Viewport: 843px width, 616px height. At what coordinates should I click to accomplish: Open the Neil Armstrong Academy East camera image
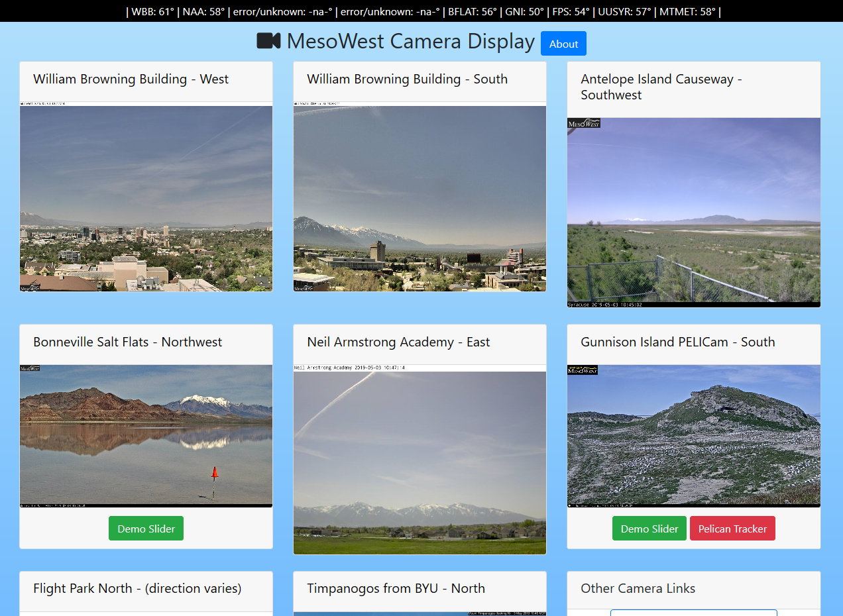pos(420,459)
